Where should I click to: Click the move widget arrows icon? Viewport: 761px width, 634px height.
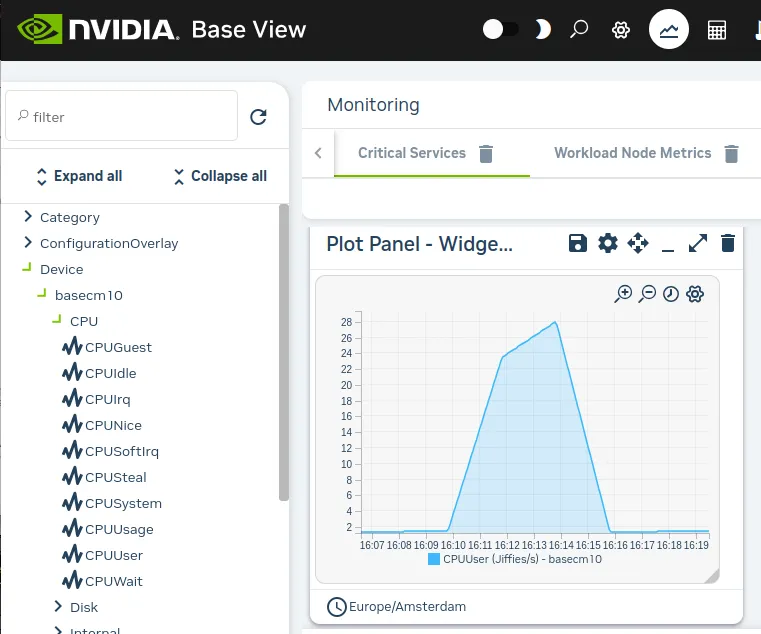638,243
